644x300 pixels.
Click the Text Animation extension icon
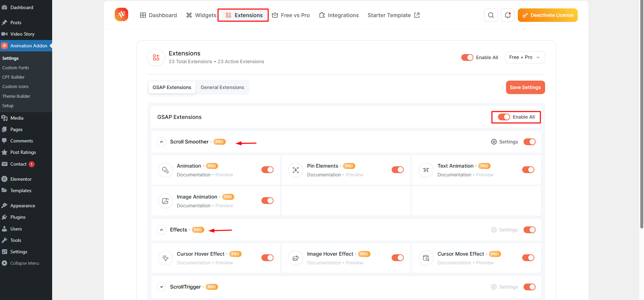[426, 170]
